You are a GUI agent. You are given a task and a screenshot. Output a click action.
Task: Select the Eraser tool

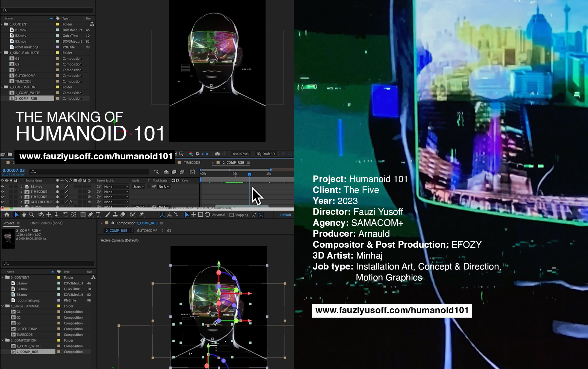click(x=123, y=215)
